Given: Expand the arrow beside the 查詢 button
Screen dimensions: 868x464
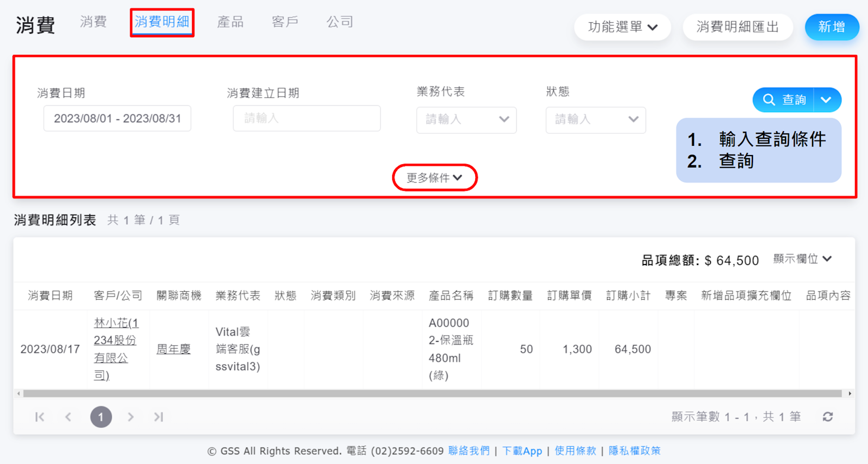Looking at the screenshot, I should [x=826, y=100].
